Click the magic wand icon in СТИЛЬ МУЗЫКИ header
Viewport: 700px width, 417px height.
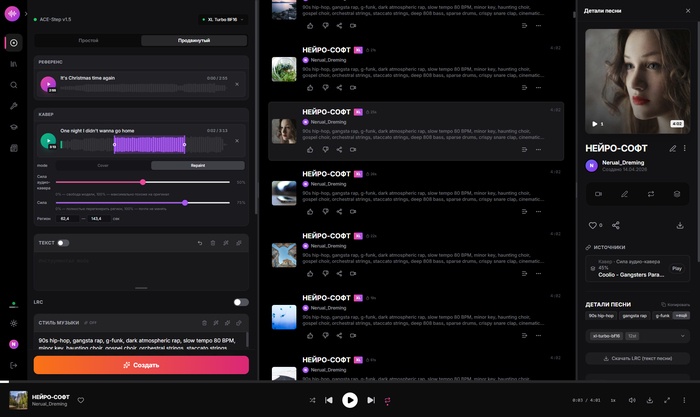tap(216, 323)
